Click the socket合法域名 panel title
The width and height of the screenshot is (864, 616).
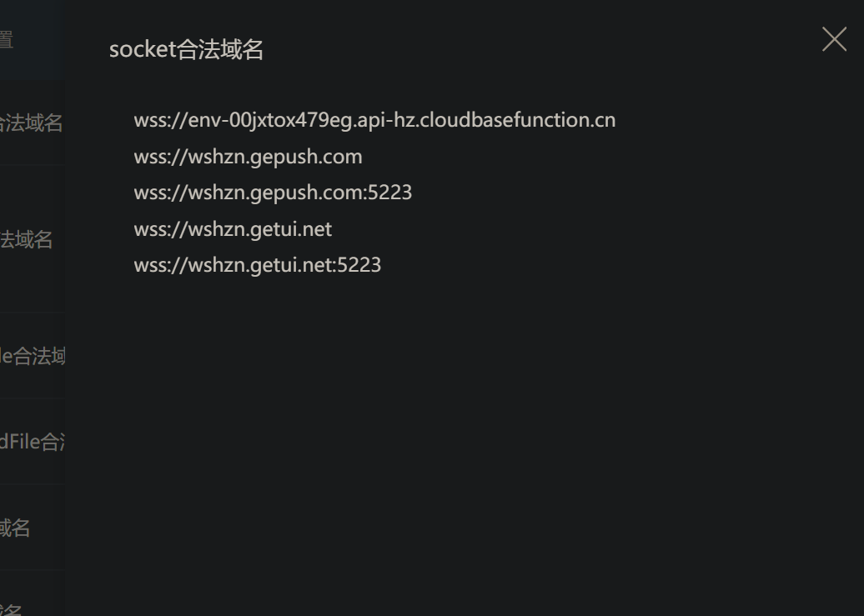[x=186, y=49]
